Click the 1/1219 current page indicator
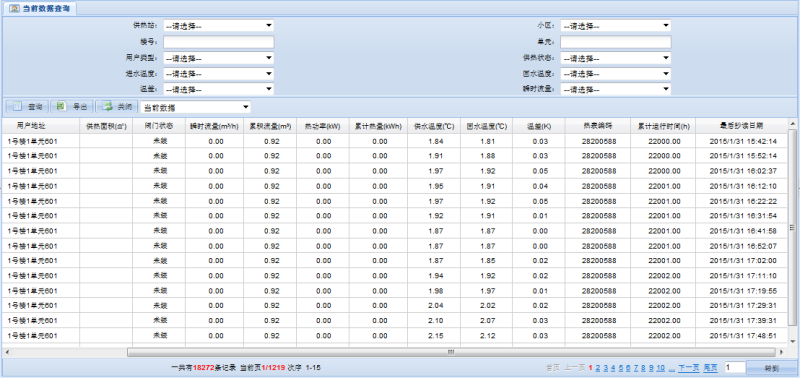Screen dimensions: 800x378 pos(273,367)
